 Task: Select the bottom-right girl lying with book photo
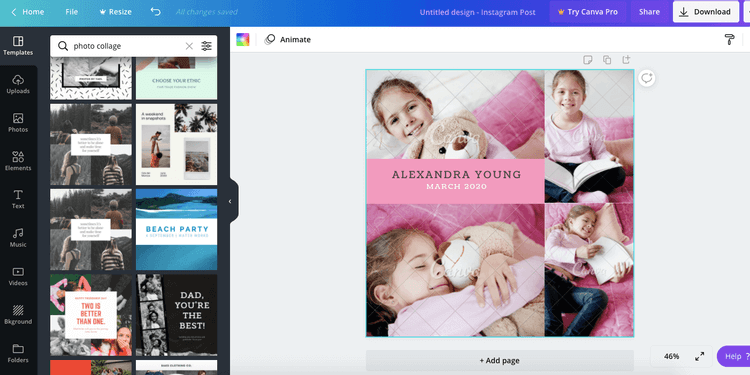[589, 270]
